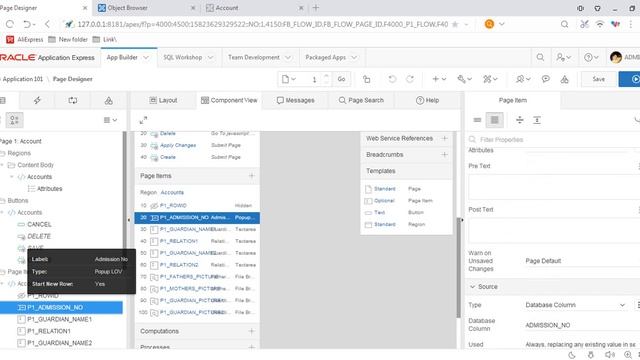Open the Accounts region link under Page Items

172,192
